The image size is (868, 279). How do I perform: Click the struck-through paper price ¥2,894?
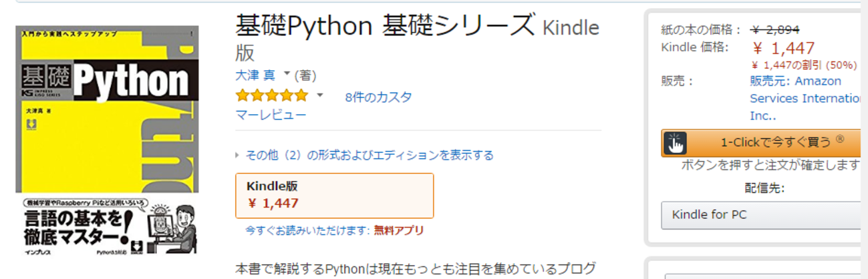pos(775,29)
